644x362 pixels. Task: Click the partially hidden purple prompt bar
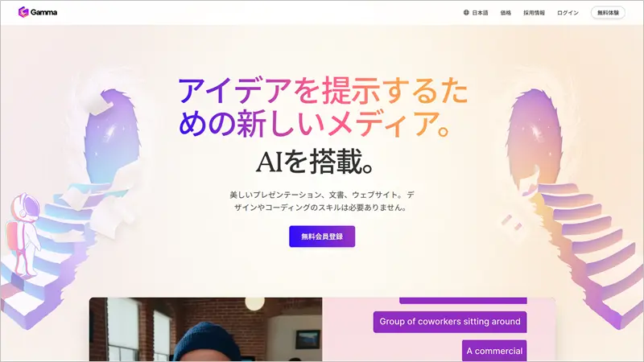(x=463, y=300)
